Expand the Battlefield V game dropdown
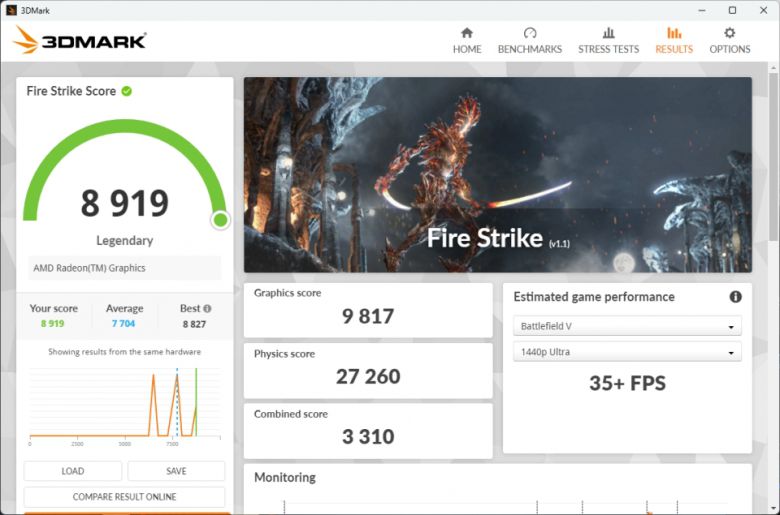 627,327
